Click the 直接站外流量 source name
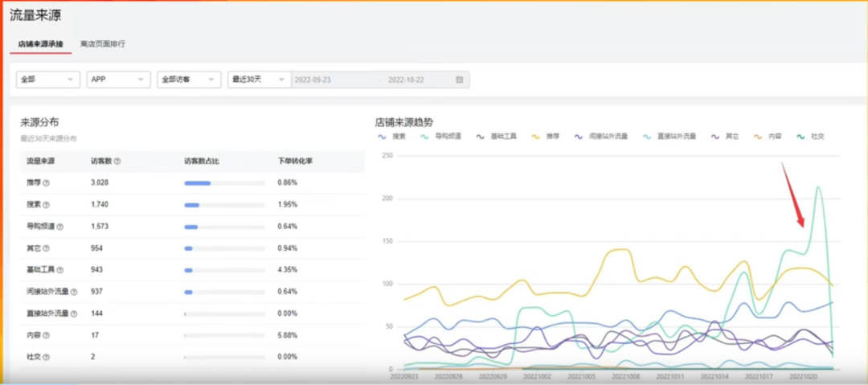This screenshot has width=868, height=385. [x=47, y=313]
